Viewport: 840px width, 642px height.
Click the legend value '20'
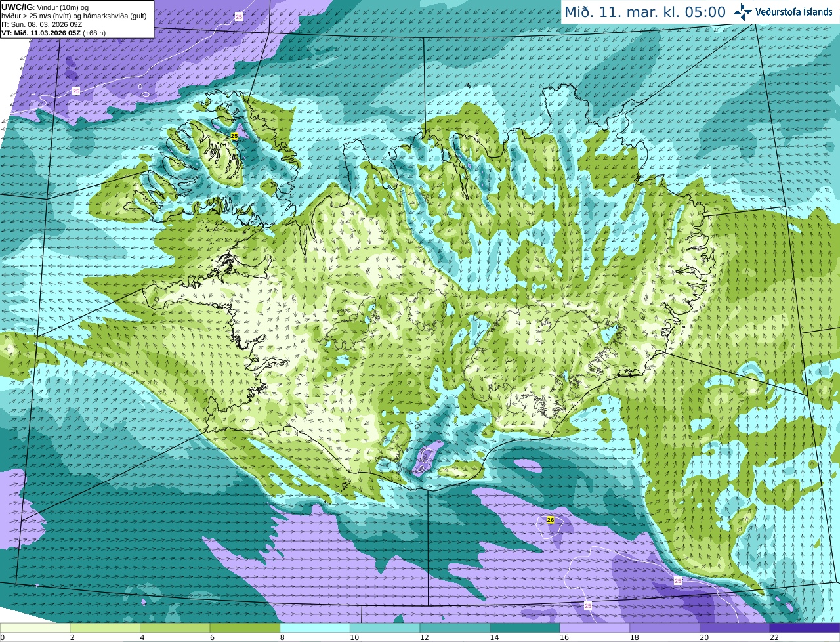click(x=704, y=637)
